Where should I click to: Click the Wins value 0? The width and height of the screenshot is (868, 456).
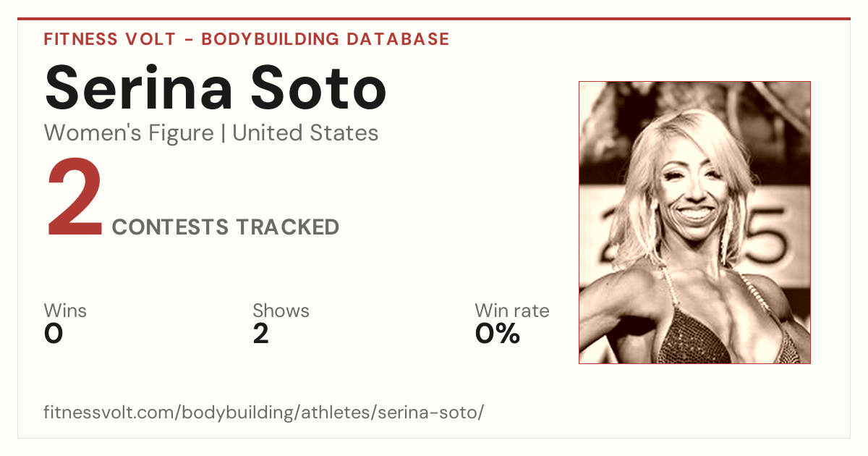coord(54,334)
